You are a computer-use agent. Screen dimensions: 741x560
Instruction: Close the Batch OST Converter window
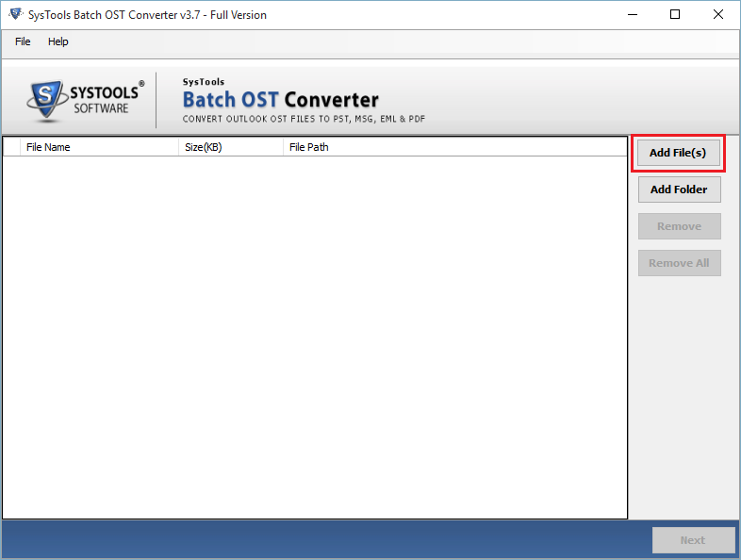click(717, 15)
